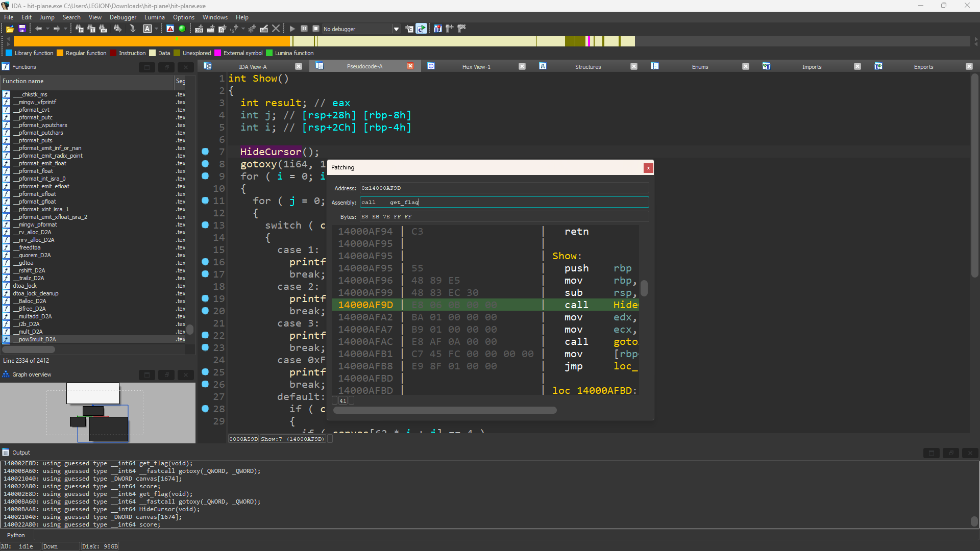Open the No debugger selection dropdown
This screenshot has width=980, height=551.
pos(396,29)
